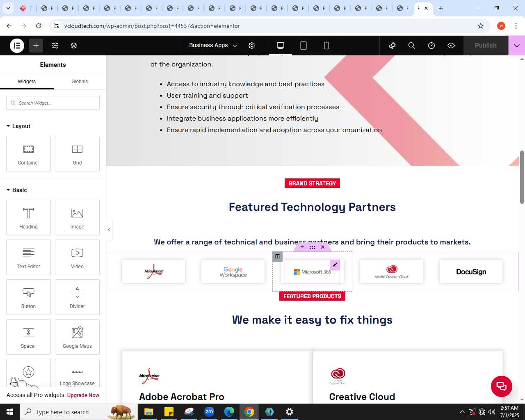Expand the Publish options arrow
The image size is (525, 420).
[517, 46]
